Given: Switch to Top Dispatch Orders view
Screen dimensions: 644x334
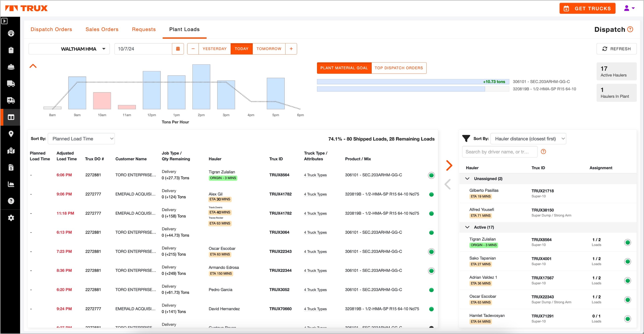Looking at the screenshot, I should tap(399, 68).
